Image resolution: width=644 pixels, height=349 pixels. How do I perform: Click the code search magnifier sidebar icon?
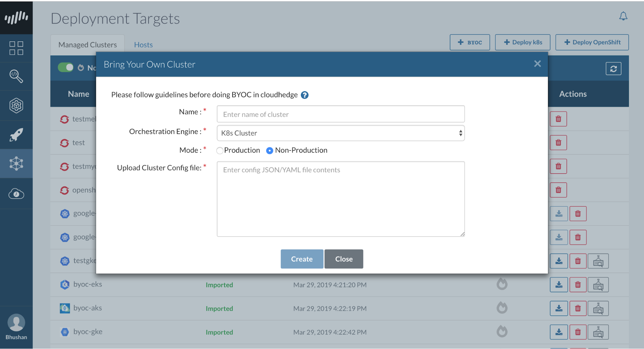pos(16,76)
